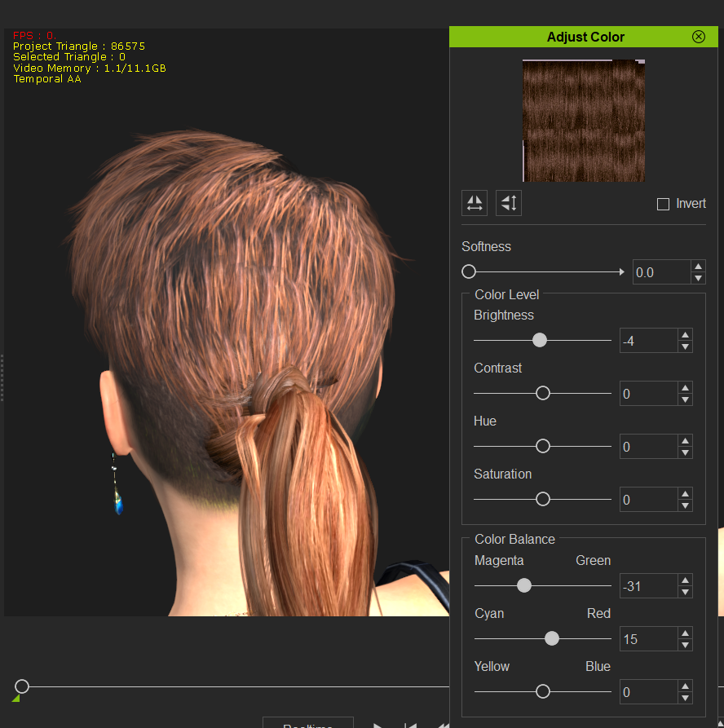The image size is (724, 728).
Task: Flip the texture vertically
Action: pos(509,203)
